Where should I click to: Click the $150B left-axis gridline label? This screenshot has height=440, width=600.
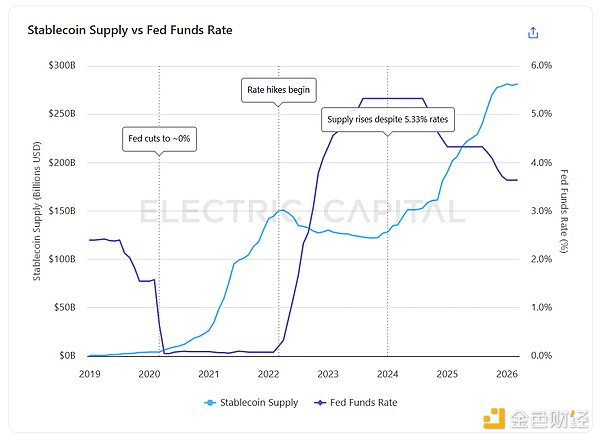point(63,210)
